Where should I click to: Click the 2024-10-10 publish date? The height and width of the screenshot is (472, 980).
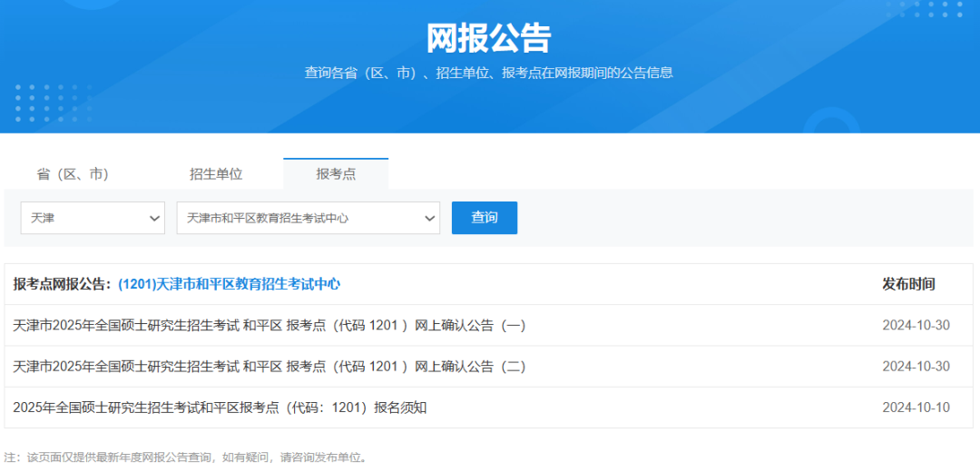click(x=916, y=408)
